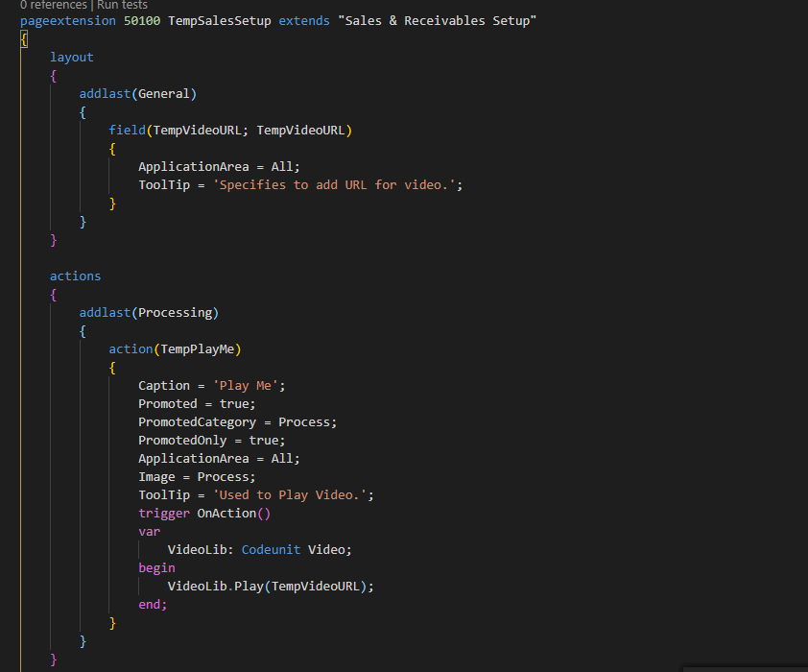
Task: Click the field keyword in layout
Action: 127,130
